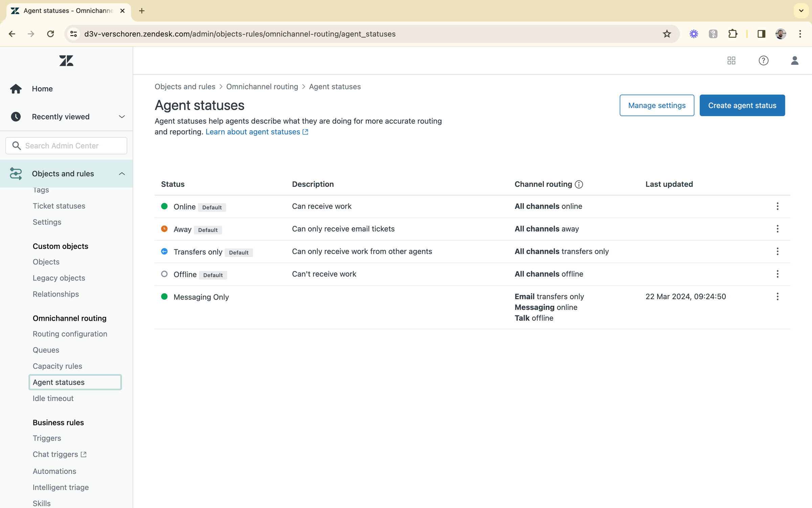The height and width of the screenshot is (508, 812).
Task: Click the browser bookmark star
Action: pyautogui.click(x=667, y=34)
